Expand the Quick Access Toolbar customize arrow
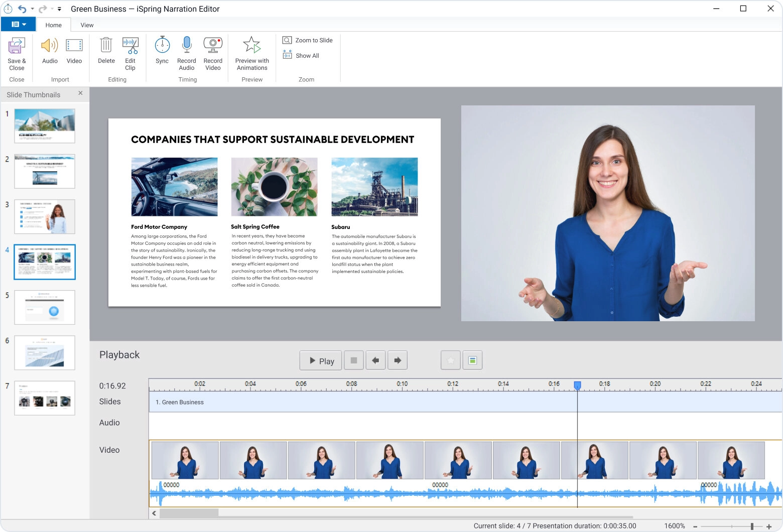 [x=59, y=9]
